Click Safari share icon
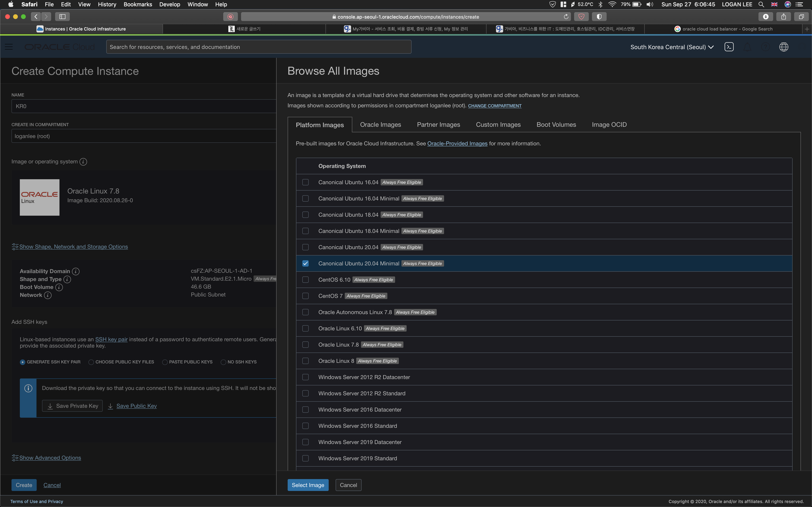 coord(783,16)
